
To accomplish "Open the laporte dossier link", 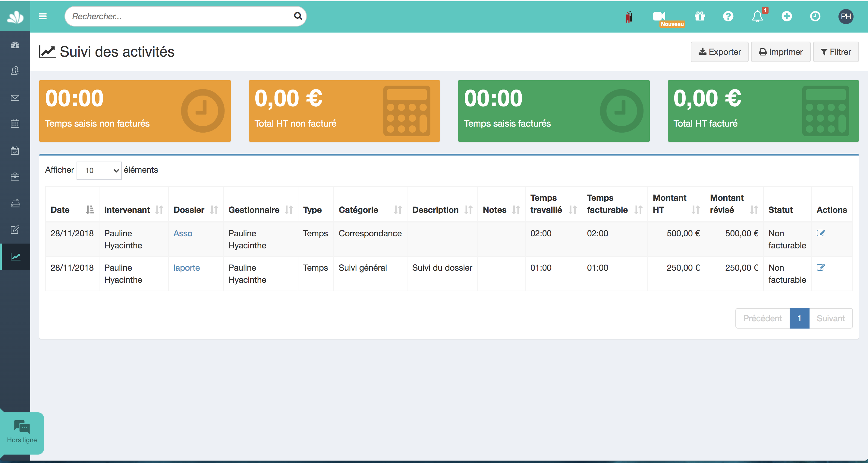I will (x=186, y=268).
